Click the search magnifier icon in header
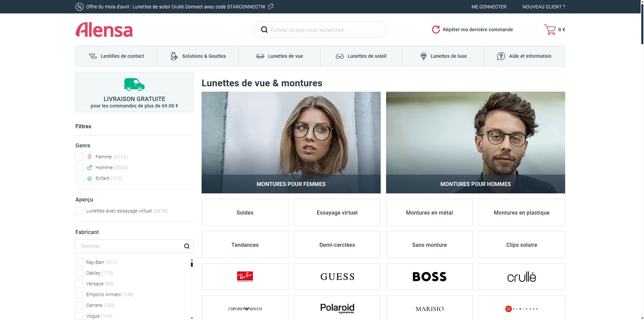 pos(264,30)
